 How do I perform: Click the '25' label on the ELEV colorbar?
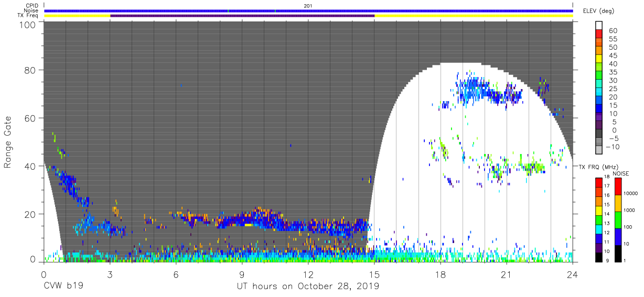pyautogui.click(x=613, y=89)
